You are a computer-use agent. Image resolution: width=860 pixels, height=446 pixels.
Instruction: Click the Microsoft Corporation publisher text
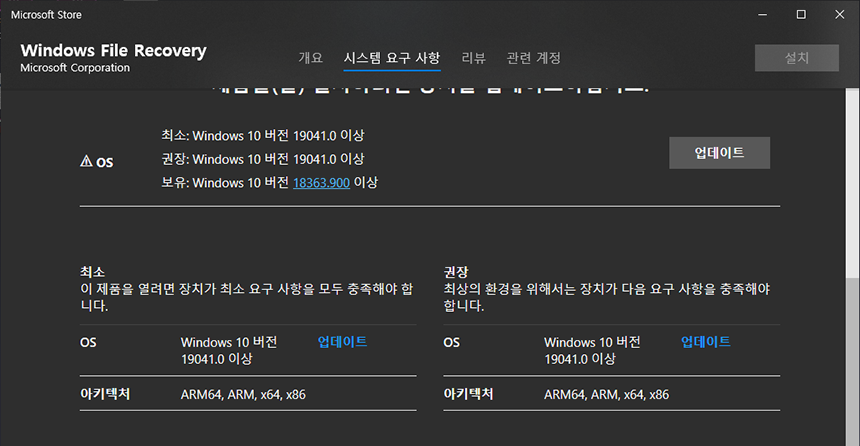coord(75,67)
